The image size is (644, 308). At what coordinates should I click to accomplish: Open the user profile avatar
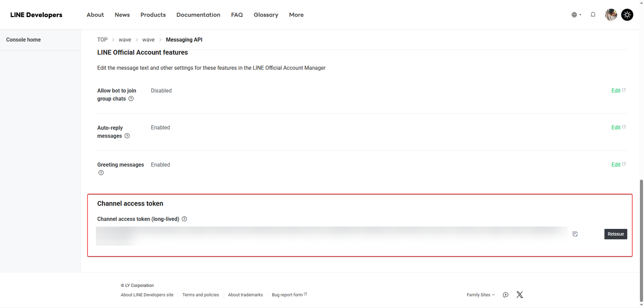pos(611,15)
